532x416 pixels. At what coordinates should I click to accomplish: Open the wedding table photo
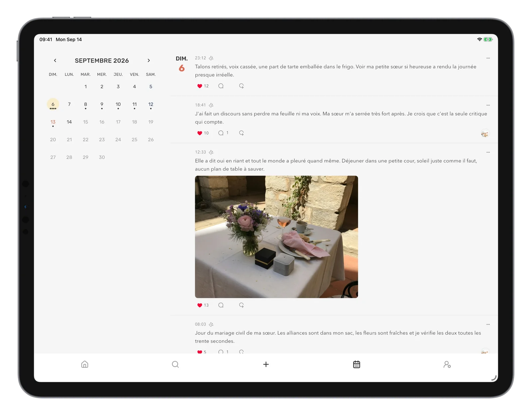276,237
